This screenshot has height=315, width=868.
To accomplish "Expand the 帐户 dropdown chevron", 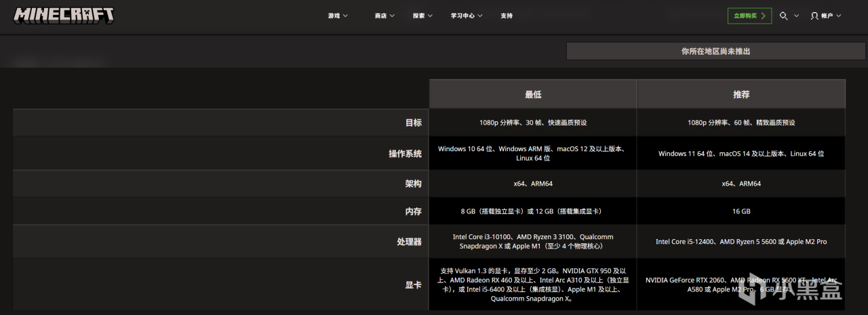I will (838, 16).
